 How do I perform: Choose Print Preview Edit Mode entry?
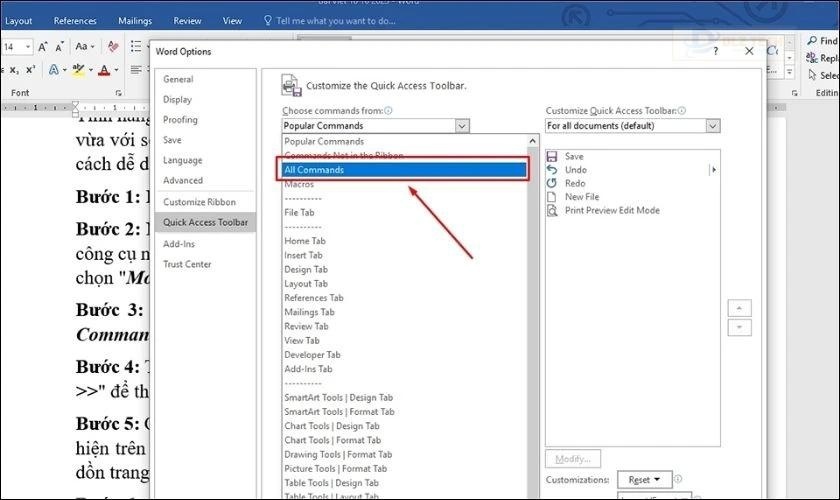click(612, 210)
